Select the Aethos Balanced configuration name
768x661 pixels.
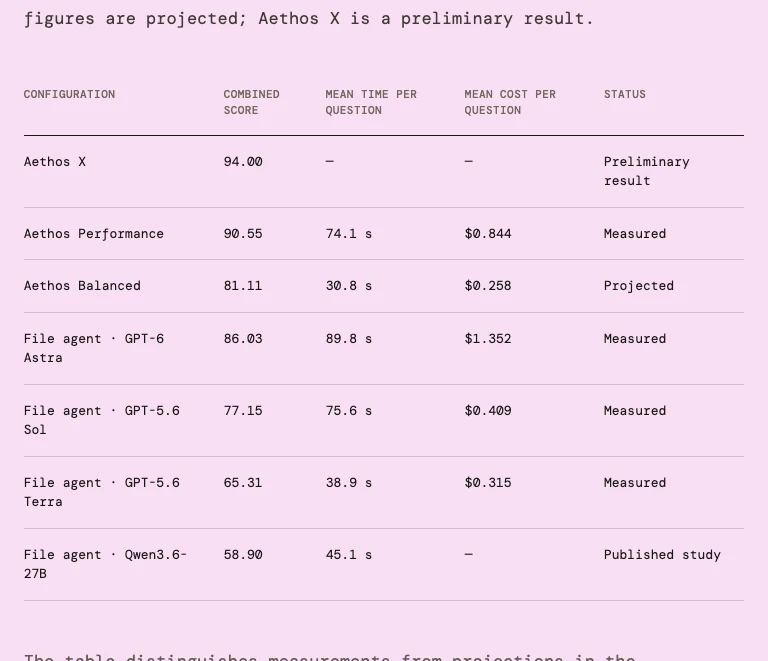[x=82, y=285]
